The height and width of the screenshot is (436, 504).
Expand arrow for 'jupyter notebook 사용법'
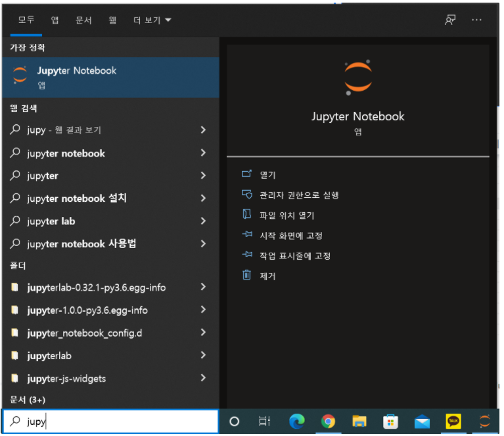[203, 244]
